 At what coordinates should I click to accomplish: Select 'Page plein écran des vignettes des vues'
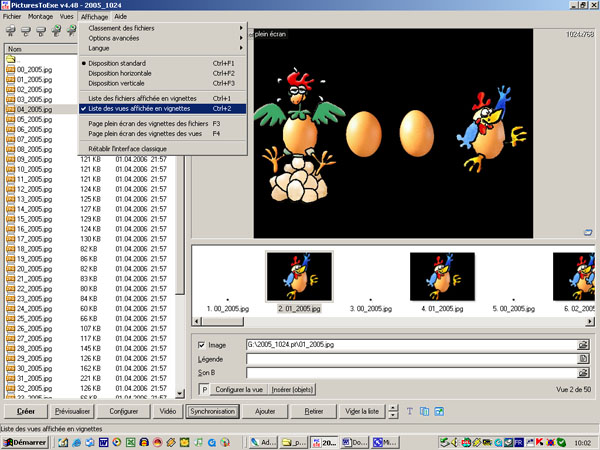click(x=162, y=134)
